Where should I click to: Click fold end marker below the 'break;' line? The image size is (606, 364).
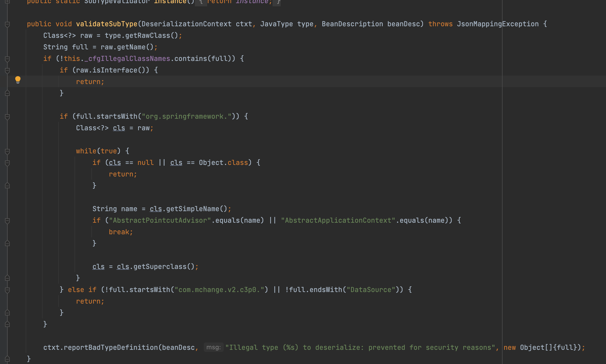click(x=7, y=243)
